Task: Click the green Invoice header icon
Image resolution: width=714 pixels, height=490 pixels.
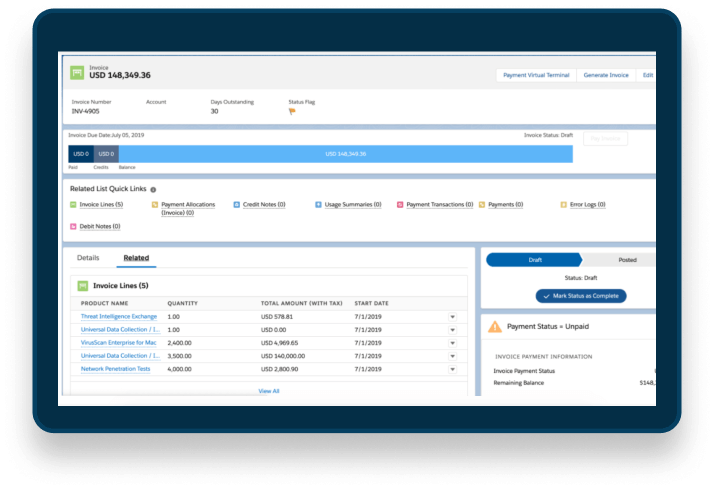Action: (x=77, y=73)
